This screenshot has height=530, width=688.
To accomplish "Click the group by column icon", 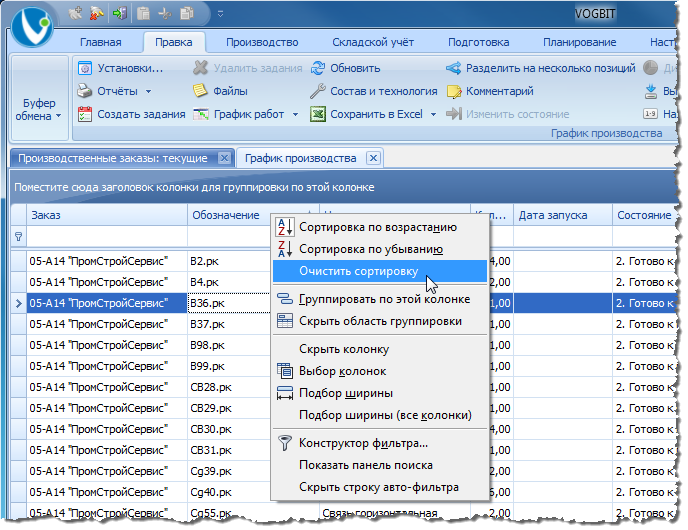I will tap(285, 299).
